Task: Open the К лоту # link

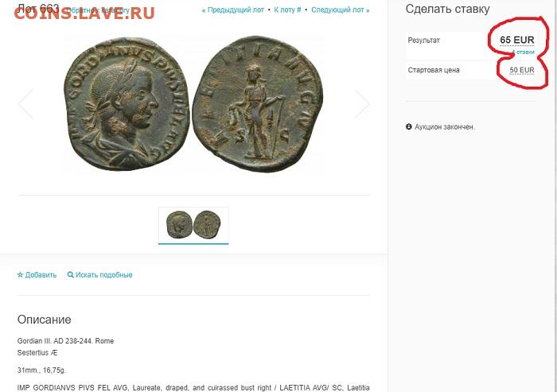Action: [x=287, y=10]
